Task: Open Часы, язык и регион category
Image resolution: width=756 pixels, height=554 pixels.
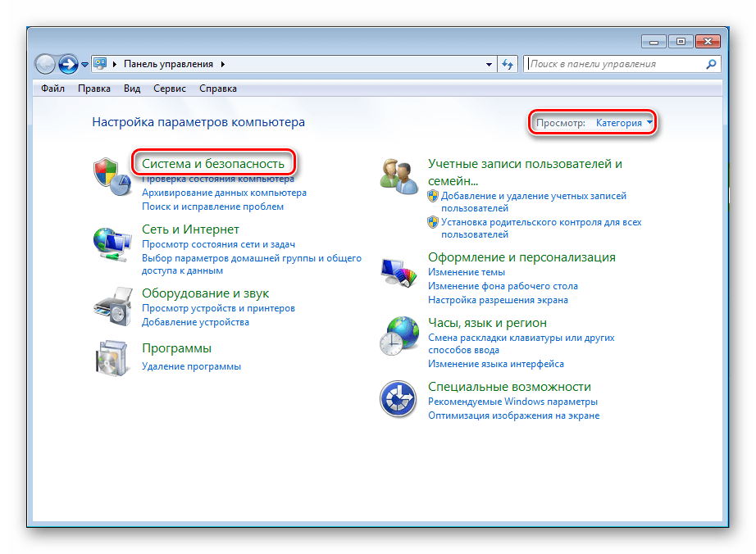Action: pyautogui.click(x=487, y=323)
